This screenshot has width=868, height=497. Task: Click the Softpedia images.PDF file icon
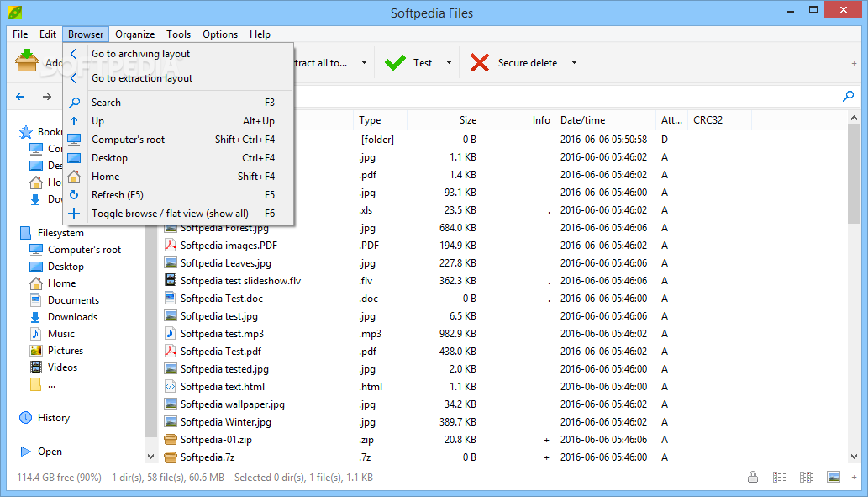coord(171,246)
